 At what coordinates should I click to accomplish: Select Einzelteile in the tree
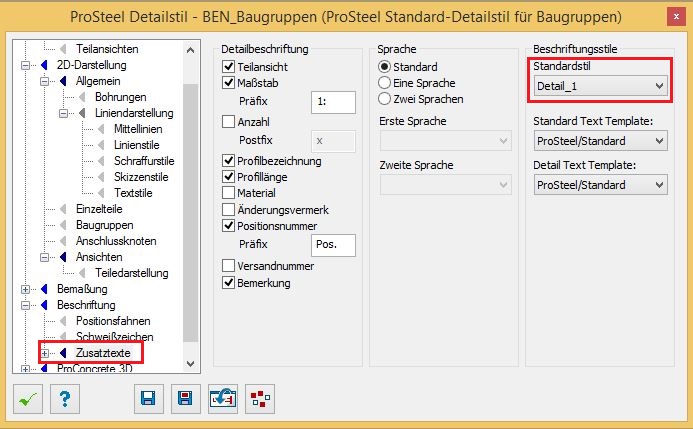(99, 209)
